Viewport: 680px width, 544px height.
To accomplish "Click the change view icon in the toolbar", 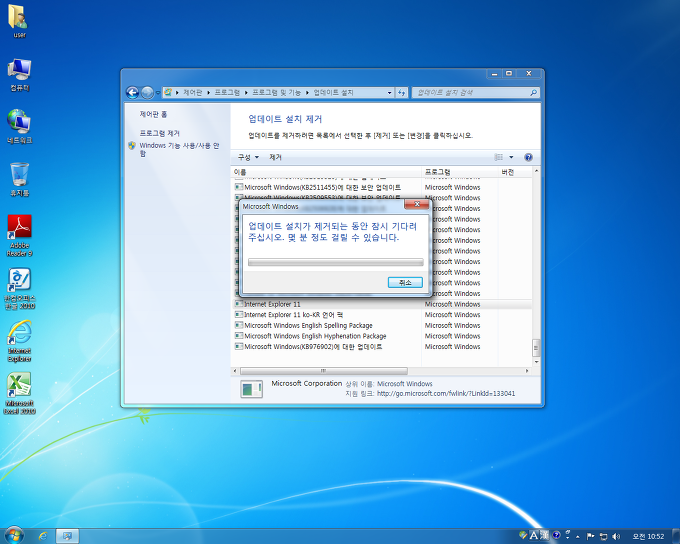I will [x=499, y=157].
